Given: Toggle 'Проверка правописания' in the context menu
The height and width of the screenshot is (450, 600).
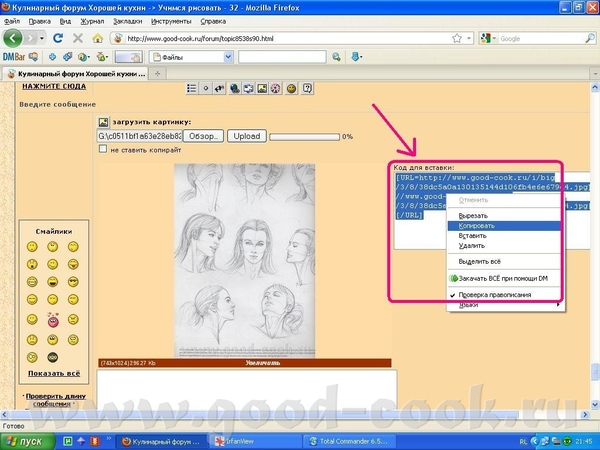Looking at the screenshot, I should (x=494, y=295).
